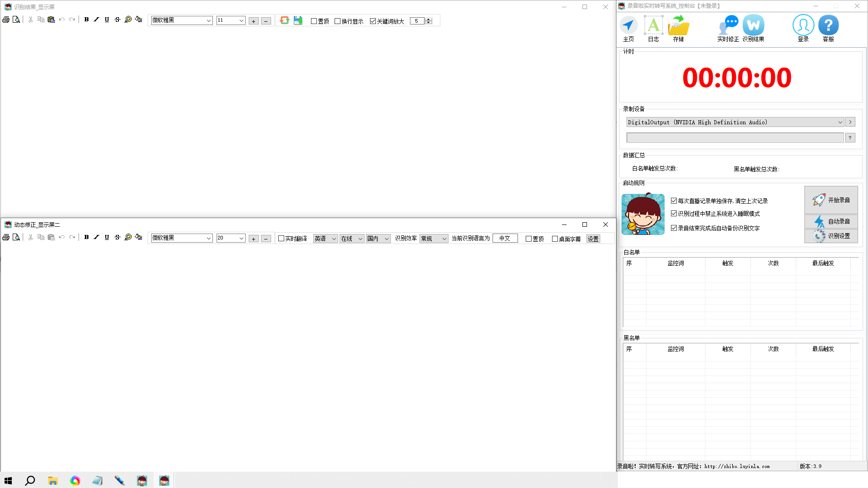Open 国内 region dropdown
Image resolution: width=868 pixels, height=488 pixels.
[378, 239]
